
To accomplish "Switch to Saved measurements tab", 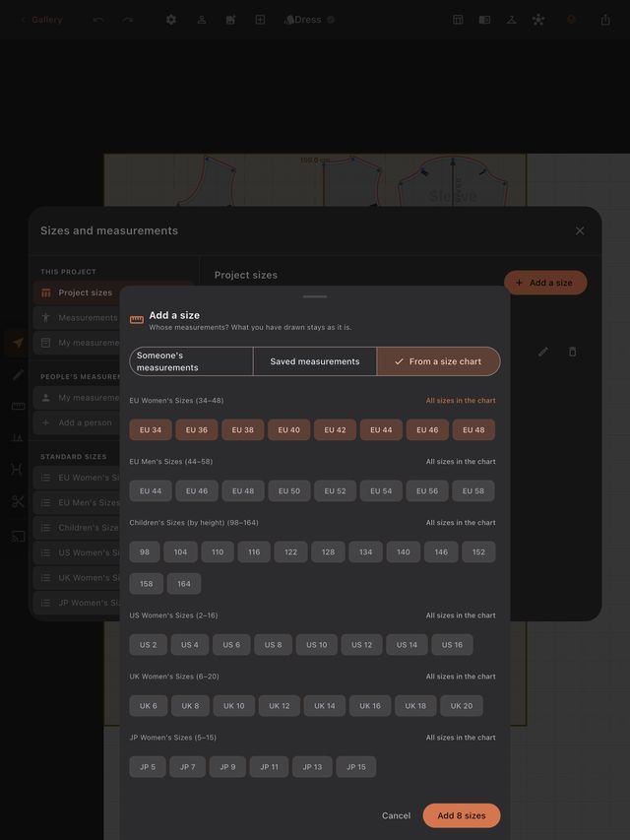I will click(x=314, y=361).
